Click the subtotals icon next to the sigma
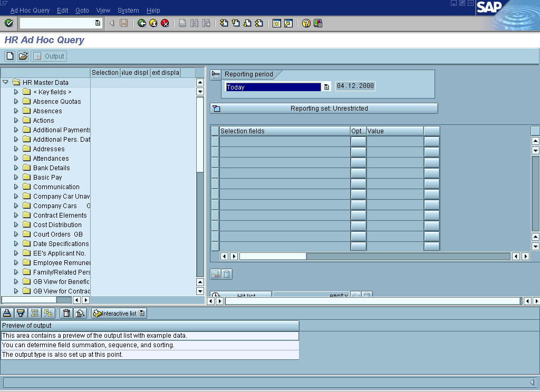The height and width of the screenshot is (392, 540). pos(48,313)
